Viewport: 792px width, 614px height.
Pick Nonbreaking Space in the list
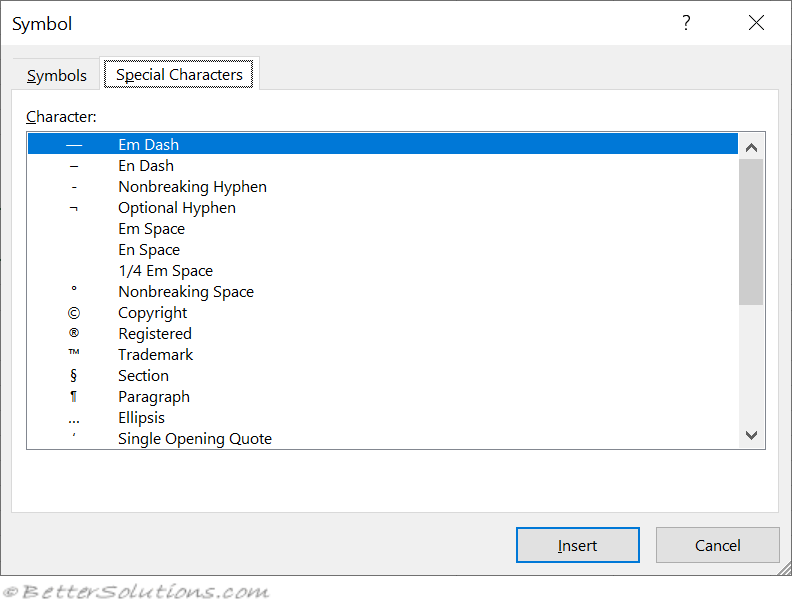383,292
